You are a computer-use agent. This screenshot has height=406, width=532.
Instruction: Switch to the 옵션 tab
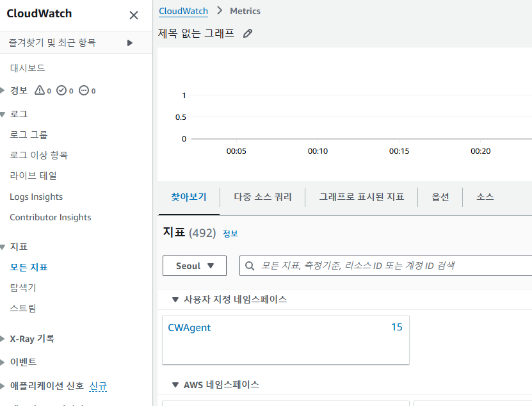click(x=440, y=197)
